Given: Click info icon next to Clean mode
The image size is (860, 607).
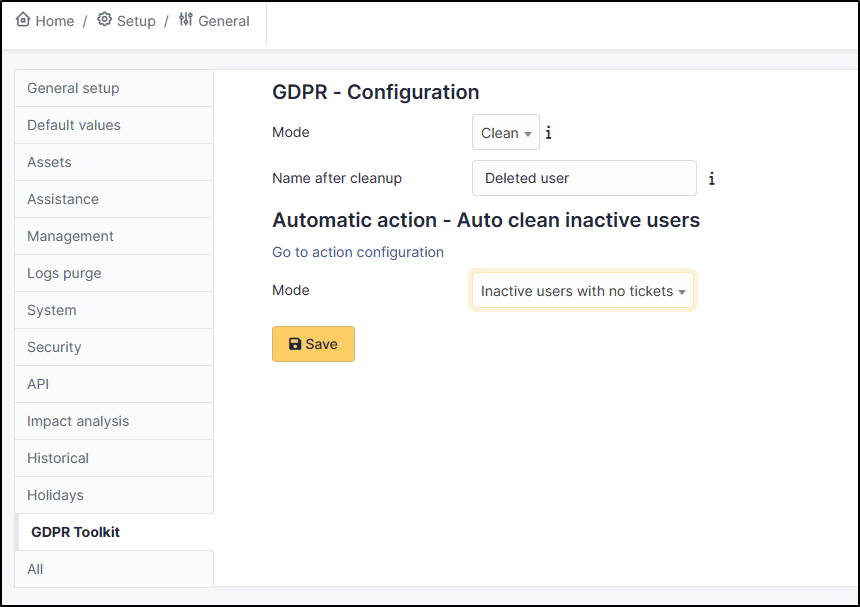Looking at the screenshot, I should (x=548, y=133).
